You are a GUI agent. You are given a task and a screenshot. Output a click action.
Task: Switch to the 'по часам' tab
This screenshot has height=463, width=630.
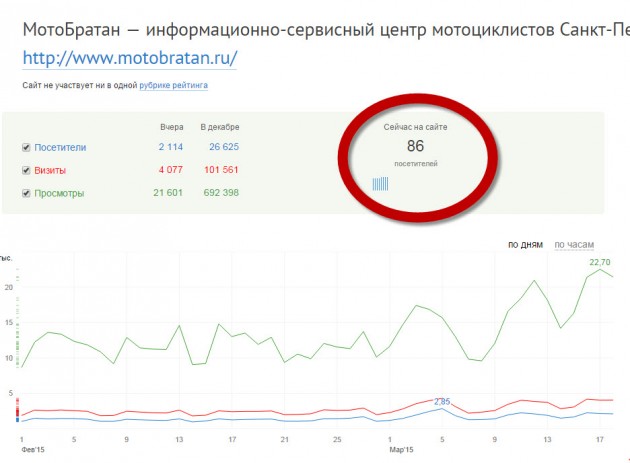click(x=575, y=244)
